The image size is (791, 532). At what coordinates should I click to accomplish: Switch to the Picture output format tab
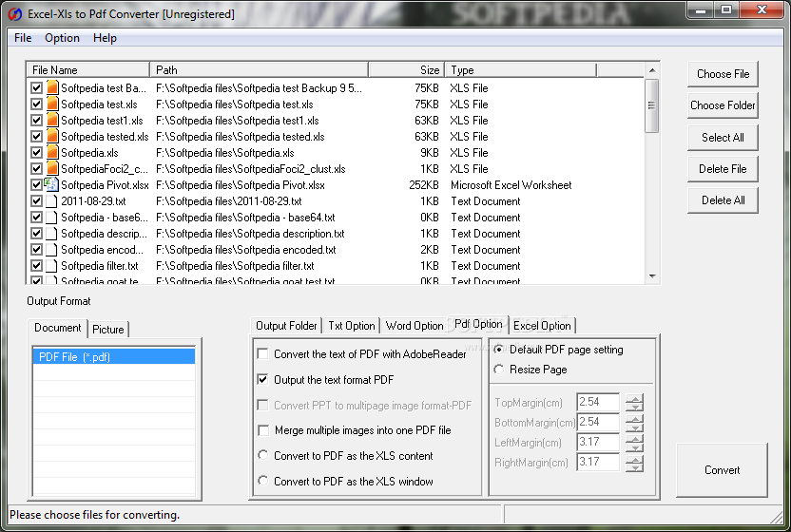[x=108, y=330]
